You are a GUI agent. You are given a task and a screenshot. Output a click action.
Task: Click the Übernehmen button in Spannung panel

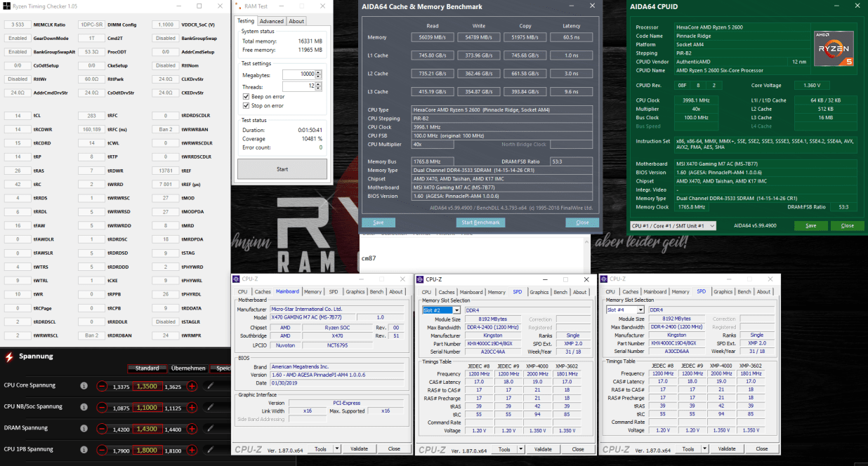[188, 368]
